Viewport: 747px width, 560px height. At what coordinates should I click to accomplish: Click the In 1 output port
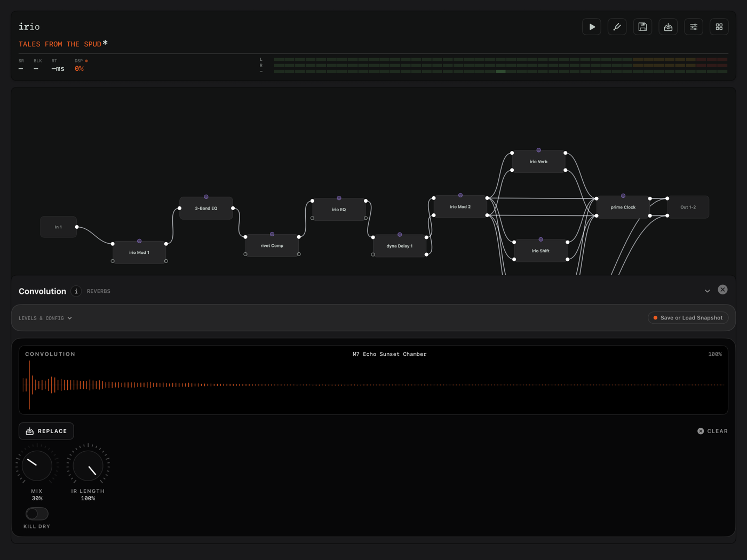[x=77, y=227]
